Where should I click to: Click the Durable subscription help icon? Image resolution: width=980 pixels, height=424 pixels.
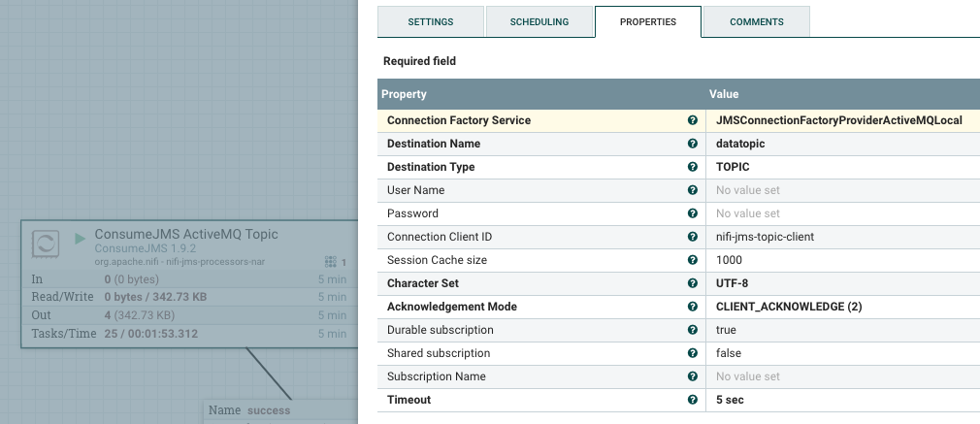pyautogui.click(x=693, y=330)
